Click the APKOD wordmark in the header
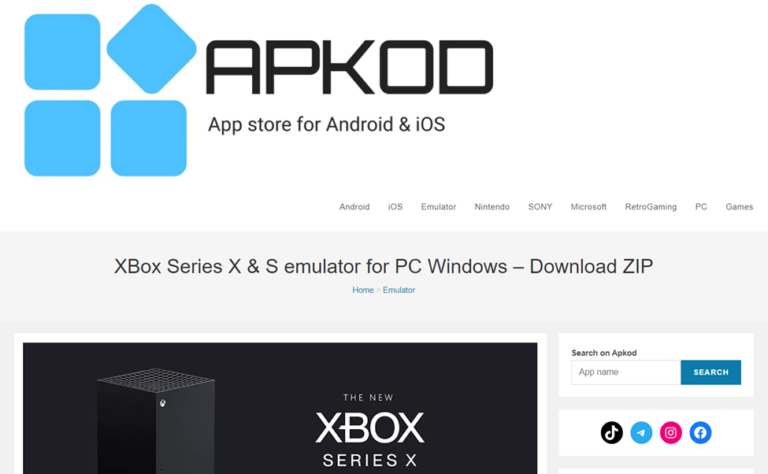Screen dimensions: 768x474 click(x=349, y=67)
